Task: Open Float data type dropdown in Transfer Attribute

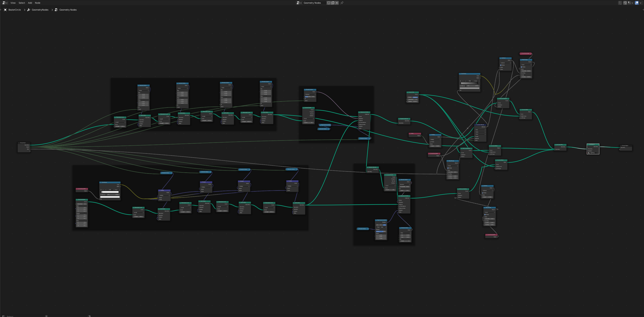Action: pos(480,130)
